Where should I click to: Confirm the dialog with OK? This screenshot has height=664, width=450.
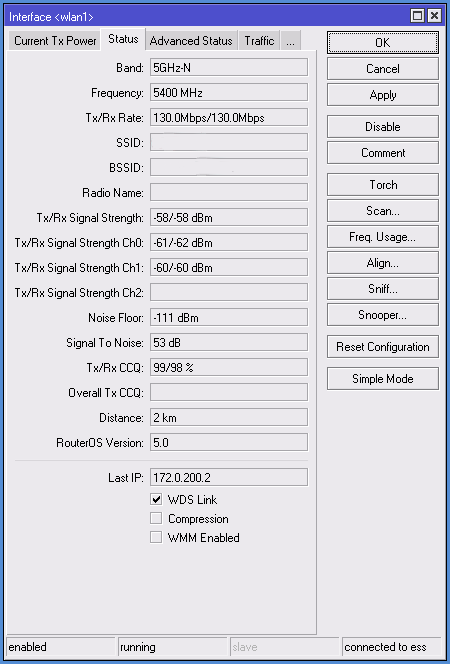(383, 43)
